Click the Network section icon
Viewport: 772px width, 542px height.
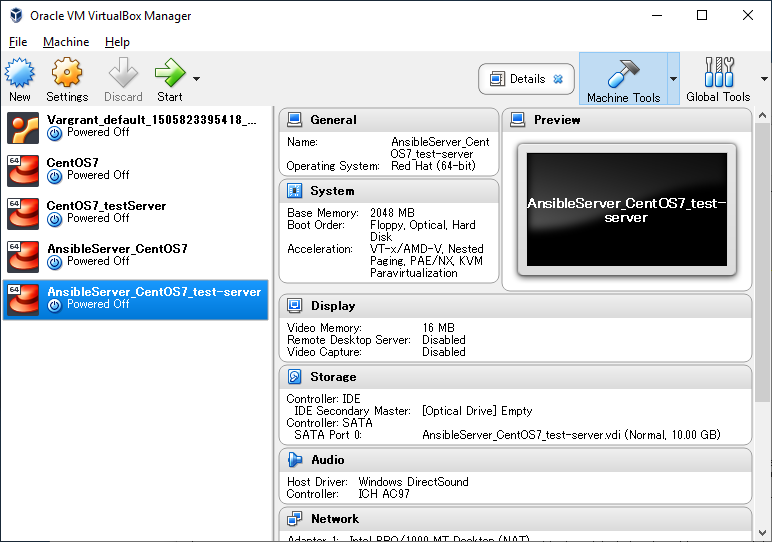294,518
